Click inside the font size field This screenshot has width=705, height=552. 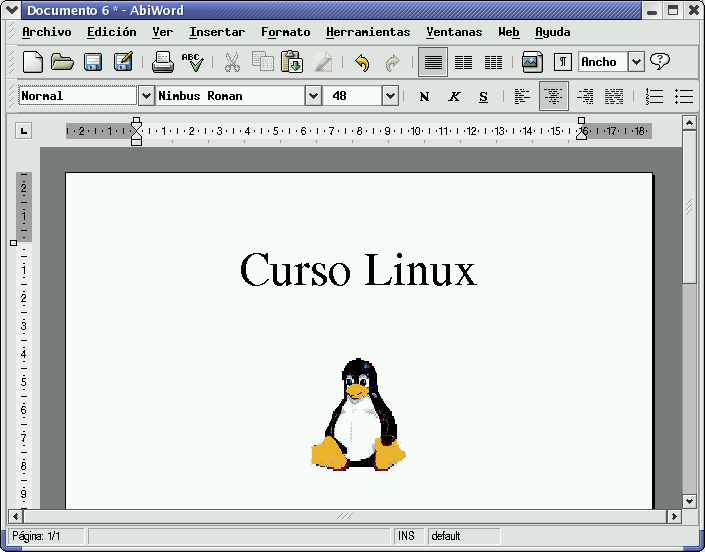point(352,96)
